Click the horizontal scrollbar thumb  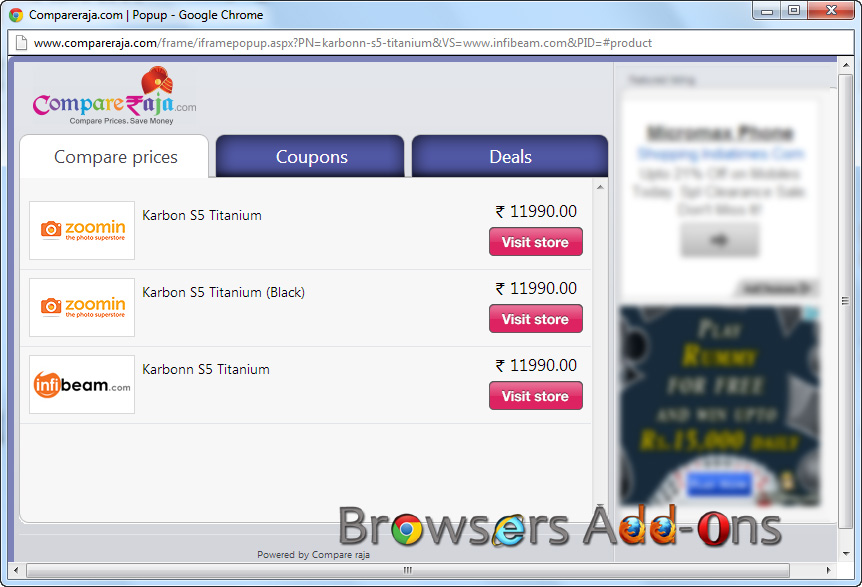coord(408,570)
